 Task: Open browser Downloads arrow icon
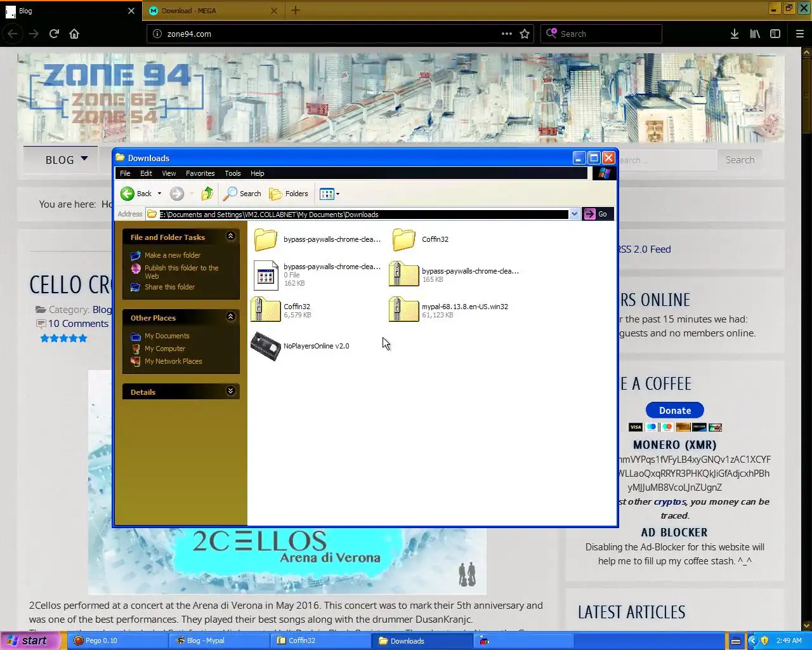[734, 34]
